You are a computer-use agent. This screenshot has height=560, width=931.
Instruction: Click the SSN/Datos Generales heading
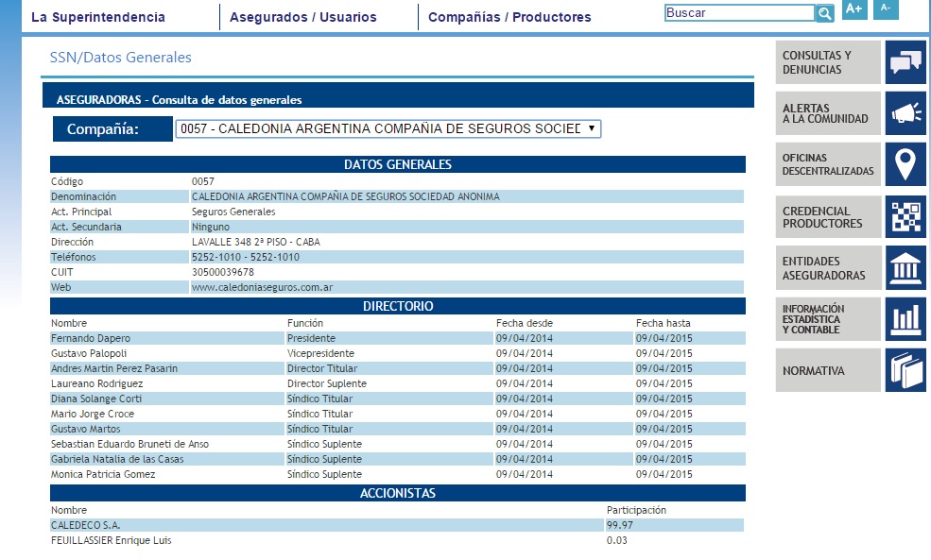click(x=121, y=58)
